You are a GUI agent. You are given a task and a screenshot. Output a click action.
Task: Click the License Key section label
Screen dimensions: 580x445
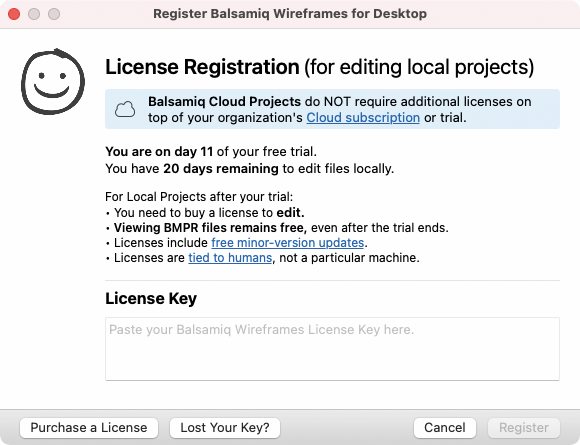tap(151, 299)
